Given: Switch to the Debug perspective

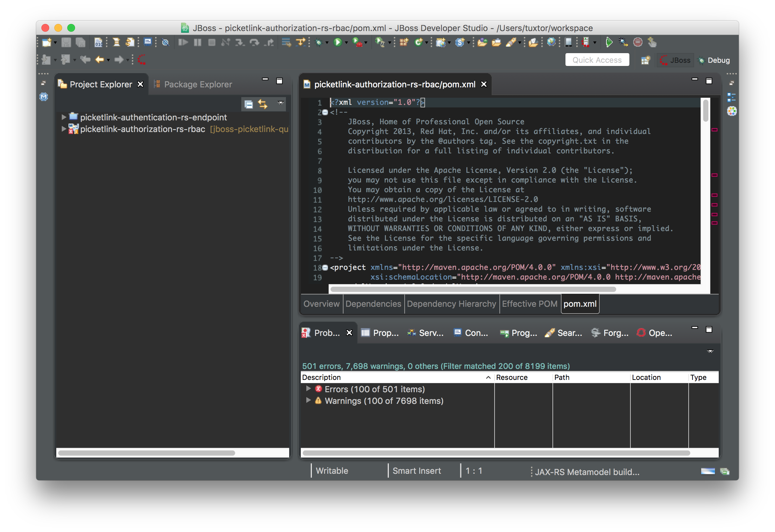Looking at the screenshot, I should [x=715, y=61].
